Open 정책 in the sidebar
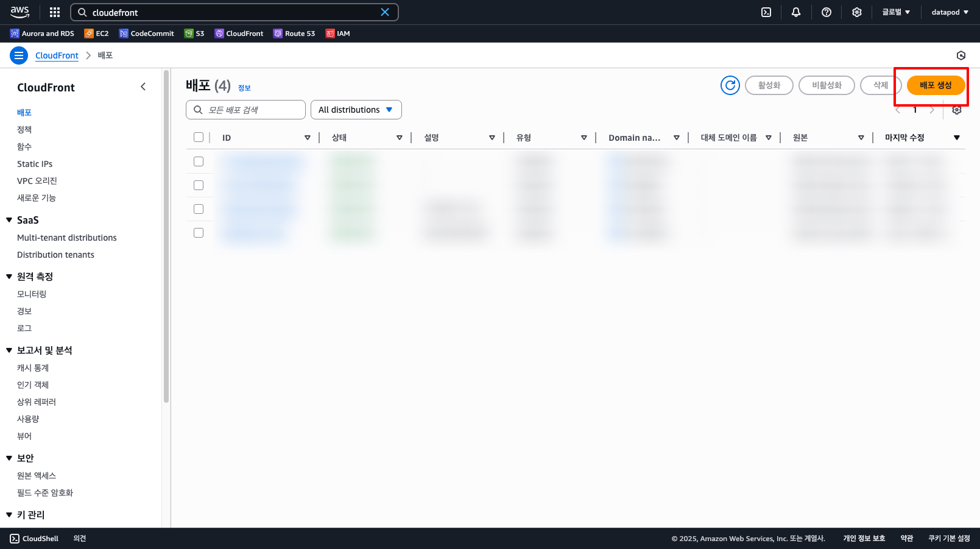 (x=24, y=130)
